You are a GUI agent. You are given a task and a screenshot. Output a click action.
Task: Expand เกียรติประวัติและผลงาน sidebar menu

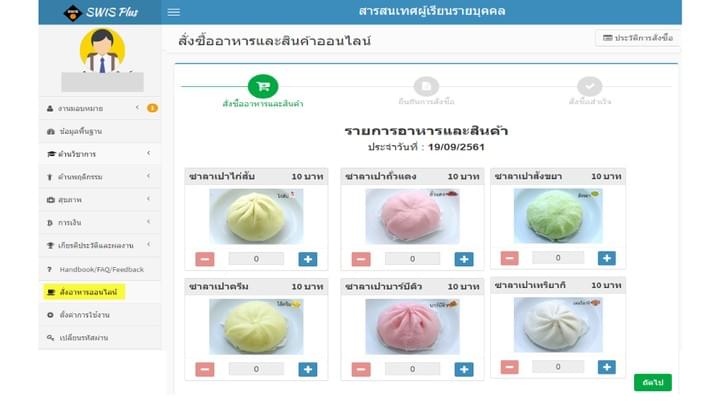[100, 245]
